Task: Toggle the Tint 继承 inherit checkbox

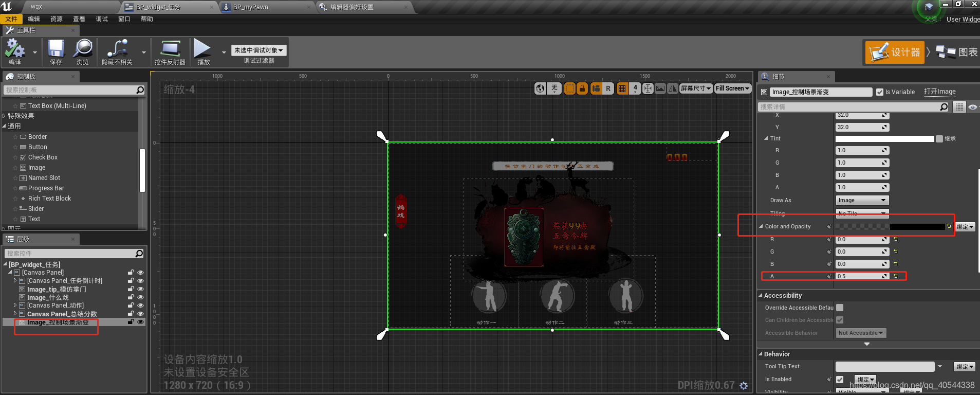Action: pos(939,139)
